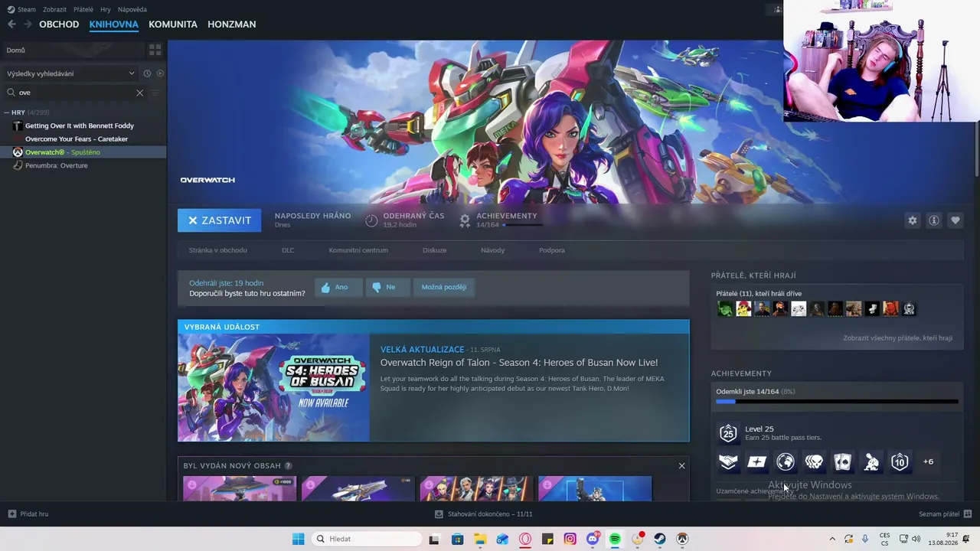Open Seznam přátel friends list
This screenshot has height=551, width=980.
click(x=946, y=514)
